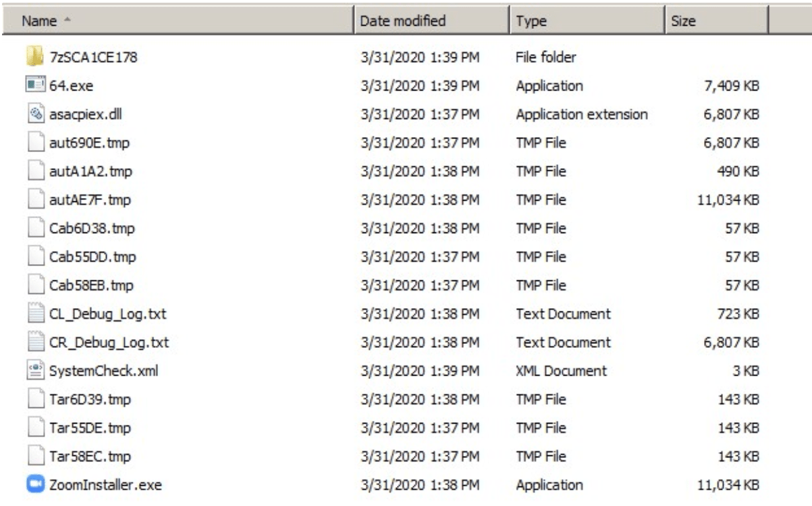Select the file name Tar58EC.tmp
This screenshot has height=506, width=812.
coord(90,456)
